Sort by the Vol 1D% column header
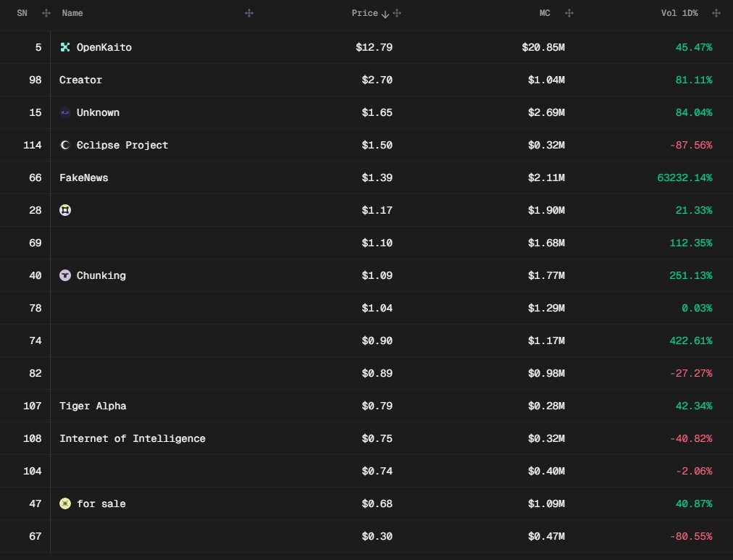Viewport: 733px width, 560px height. [679, 13]
